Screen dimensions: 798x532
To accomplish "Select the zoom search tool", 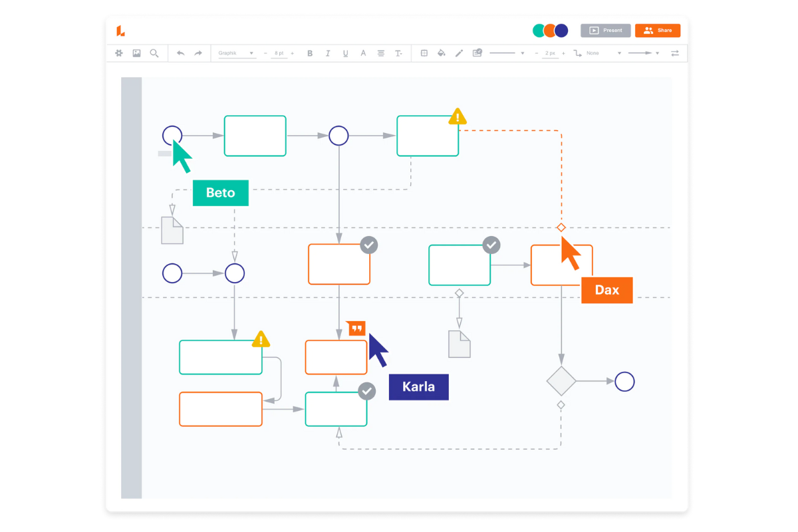I will (154, 53).
